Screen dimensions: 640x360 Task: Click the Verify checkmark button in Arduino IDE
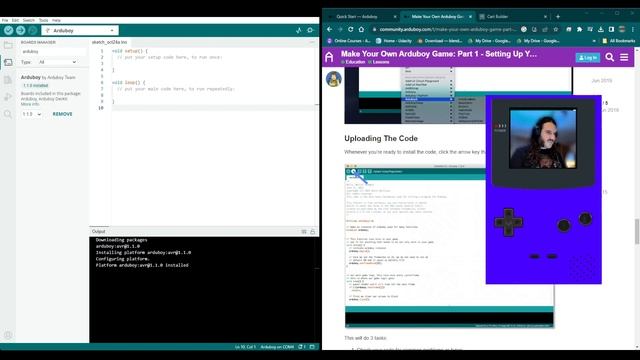click(8, 30)
